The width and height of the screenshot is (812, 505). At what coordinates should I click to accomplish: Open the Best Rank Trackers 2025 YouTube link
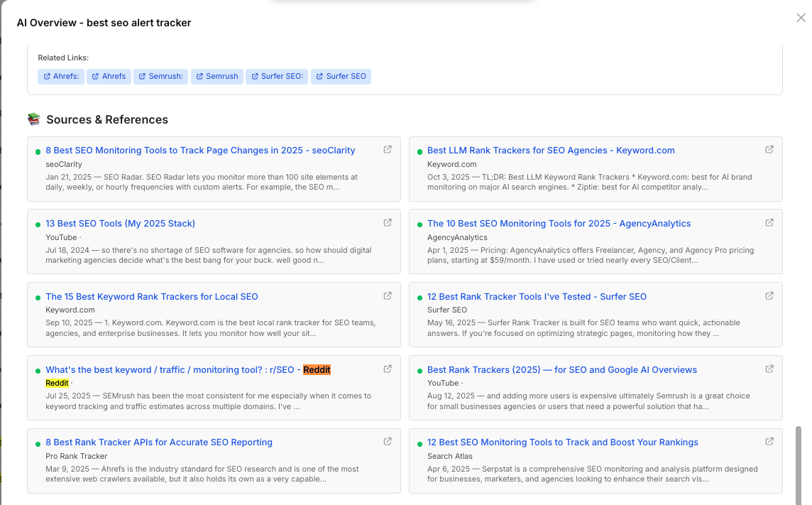point(561,369)
